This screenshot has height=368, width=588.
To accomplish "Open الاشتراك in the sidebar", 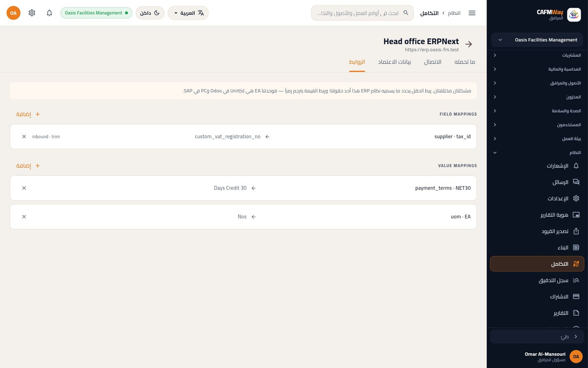I will pos(537,297).
